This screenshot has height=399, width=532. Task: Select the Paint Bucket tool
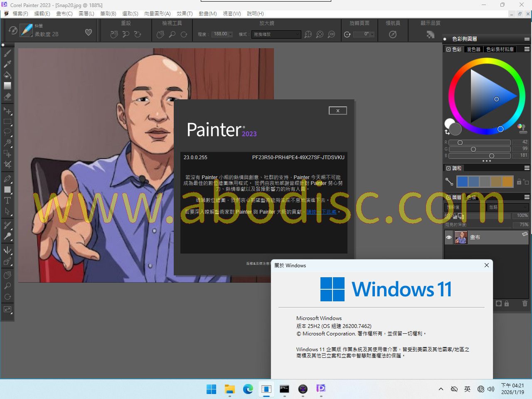tap(7, 75)
